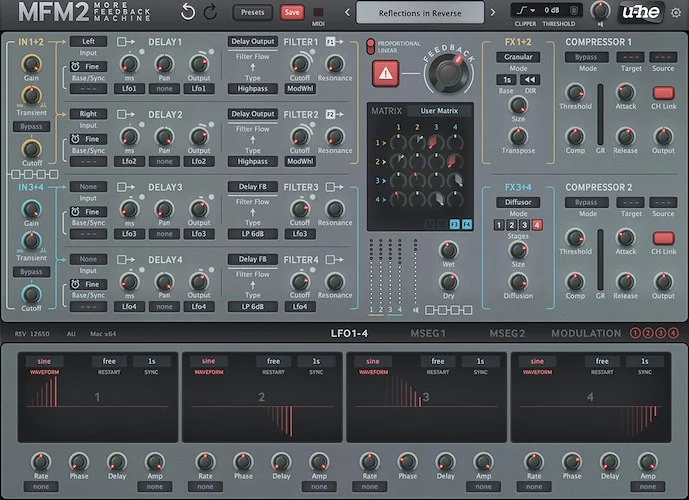Go to next preset with right arrow
This screenshot has width=689, height=500.
493,12
